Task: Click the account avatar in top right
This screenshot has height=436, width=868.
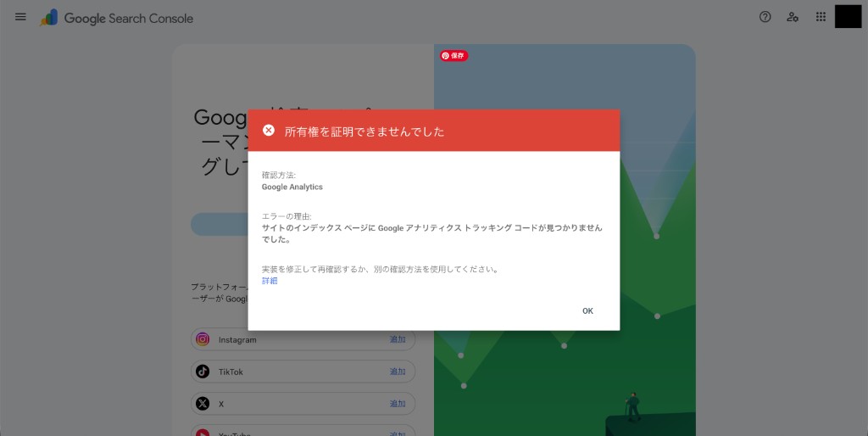Action: [x=848, y=16]
